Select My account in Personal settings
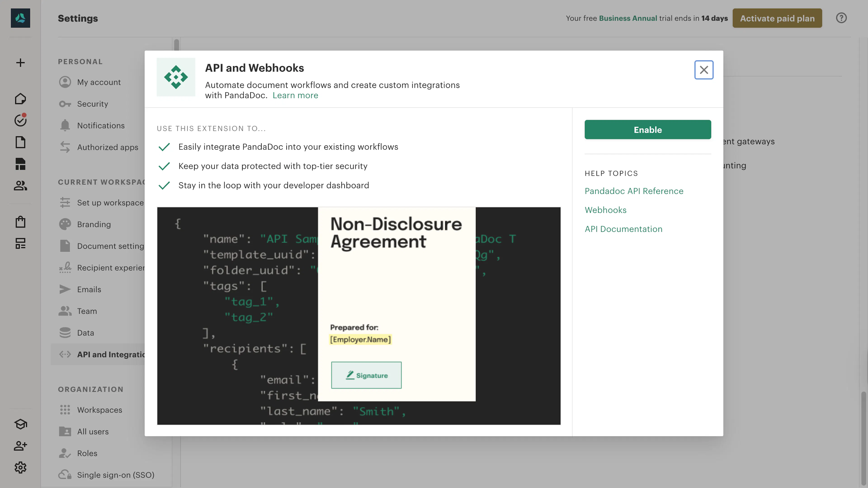868x488 pixels. (x=99, y=82)
